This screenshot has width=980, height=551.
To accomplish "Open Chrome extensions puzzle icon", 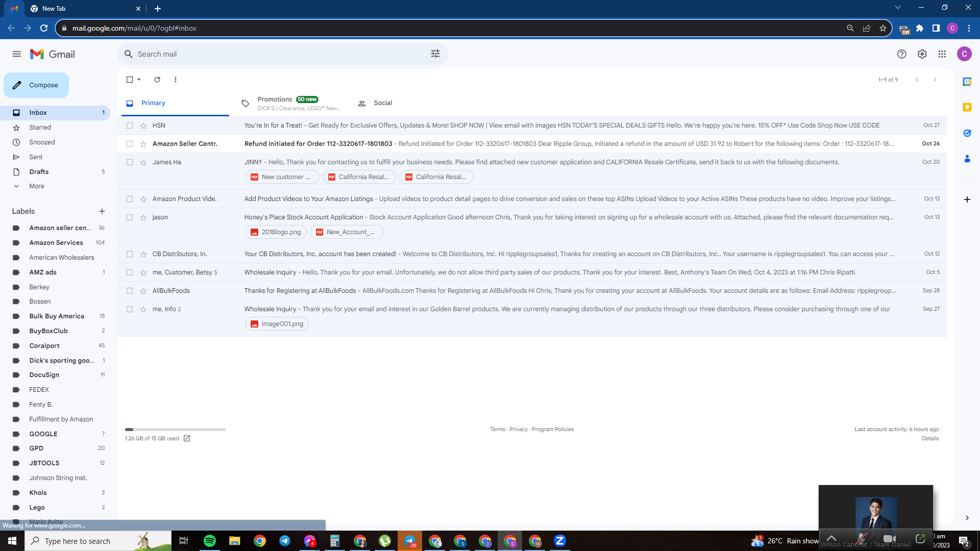I will [920, 28].
